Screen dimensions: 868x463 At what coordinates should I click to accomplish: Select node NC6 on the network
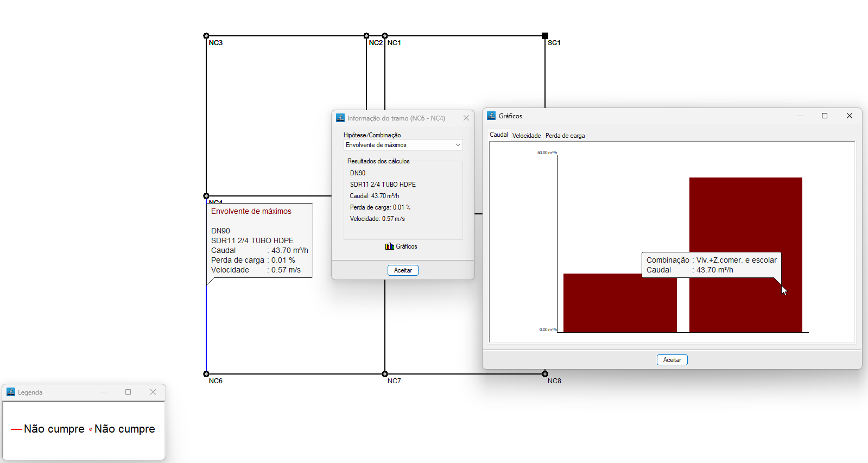206,374
